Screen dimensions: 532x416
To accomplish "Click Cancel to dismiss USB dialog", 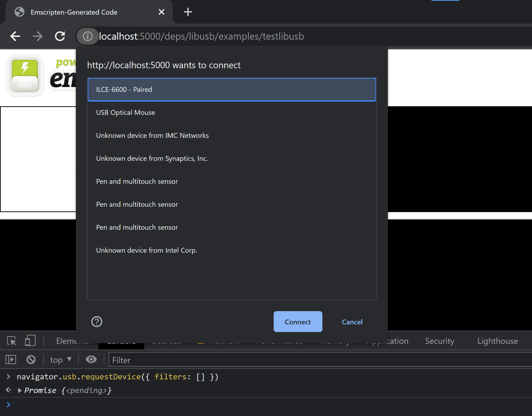I will pos(352,321).
